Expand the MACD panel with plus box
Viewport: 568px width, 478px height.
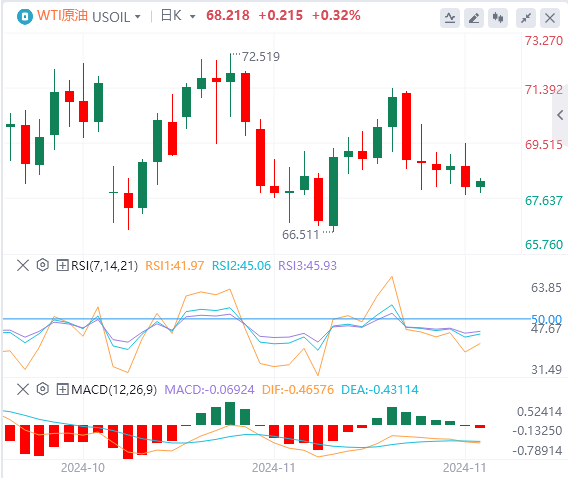click(62, 390)
